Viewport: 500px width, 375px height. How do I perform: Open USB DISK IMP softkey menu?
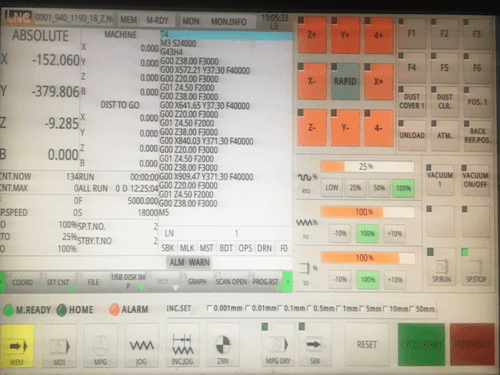[128, 282]
